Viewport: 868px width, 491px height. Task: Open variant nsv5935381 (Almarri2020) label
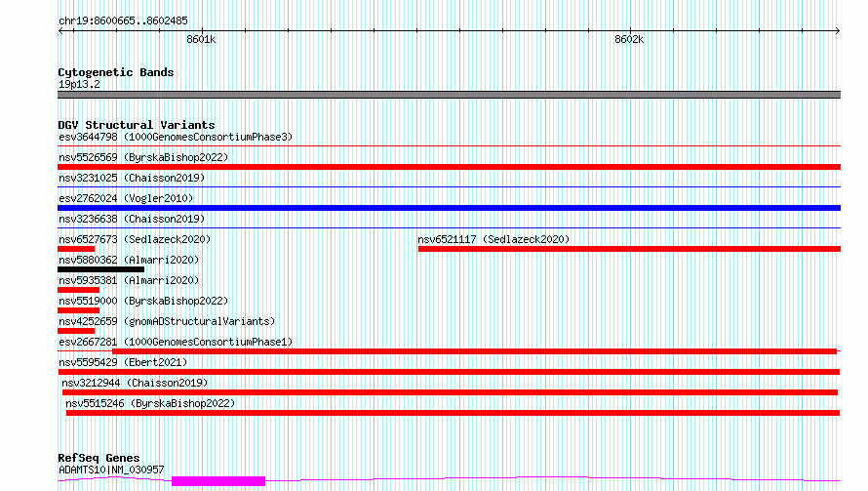point(129,280)
